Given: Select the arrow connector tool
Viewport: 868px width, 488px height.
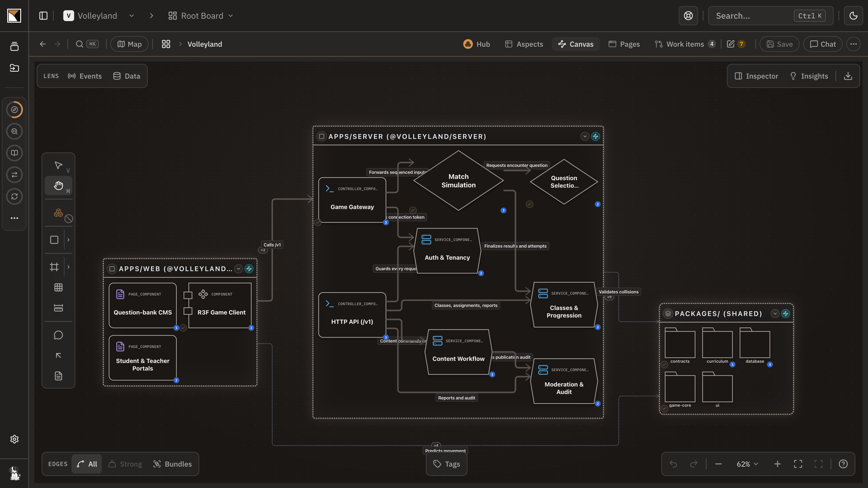Looking at the screenshot, I should coord(58,356).
